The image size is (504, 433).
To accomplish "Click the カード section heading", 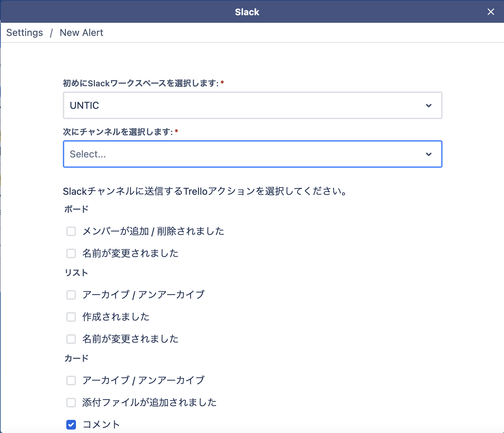I will (x=76, y=358).
